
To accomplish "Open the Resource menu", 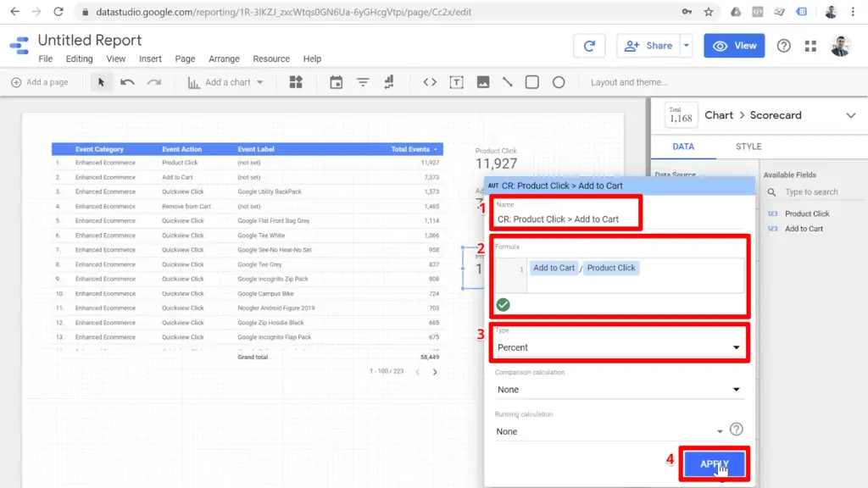I will pyautogui.click(x=270, y=58).
